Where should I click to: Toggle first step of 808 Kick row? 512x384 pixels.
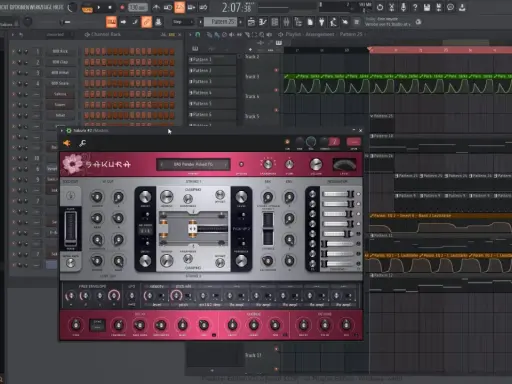tap(87, 51)
